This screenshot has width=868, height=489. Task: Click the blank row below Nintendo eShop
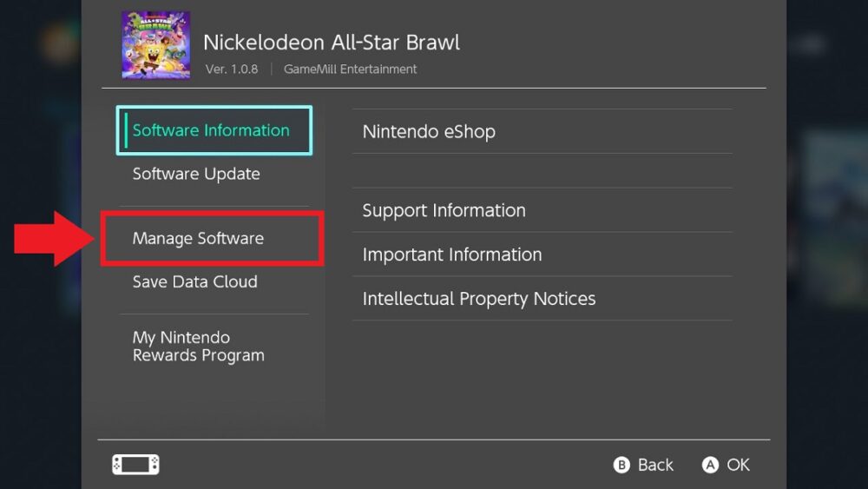tap(542, 170)
